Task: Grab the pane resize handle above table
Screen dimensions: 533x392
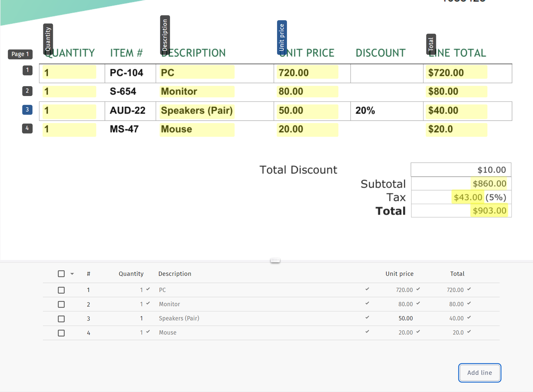Action: [x=275, y=260]
